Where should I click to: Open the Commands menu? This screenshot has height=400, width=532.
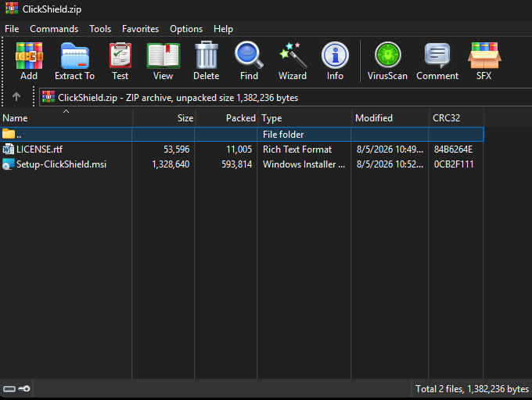54,29
